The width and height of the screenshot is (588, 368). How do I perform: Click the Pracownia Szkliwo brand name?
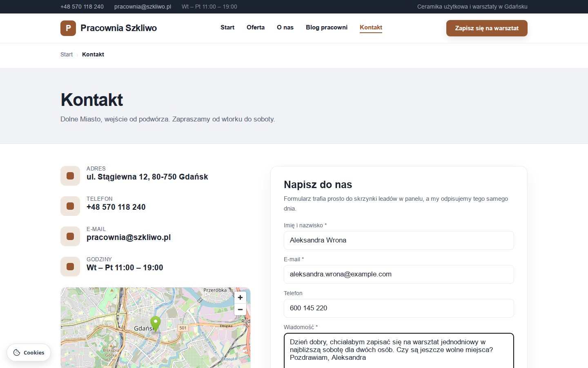coord(118,28)
